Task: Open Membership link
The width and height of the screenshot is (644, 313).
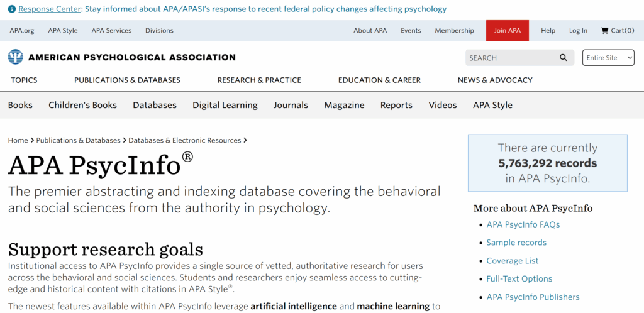Action: (454, 30)
